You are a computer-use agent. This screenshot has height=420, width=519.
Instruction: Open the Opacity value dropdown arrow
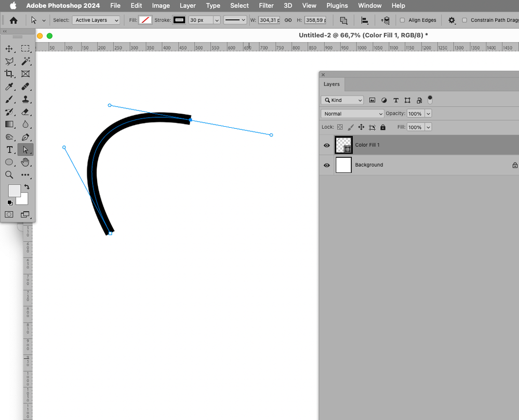click(x=428, y=113)
